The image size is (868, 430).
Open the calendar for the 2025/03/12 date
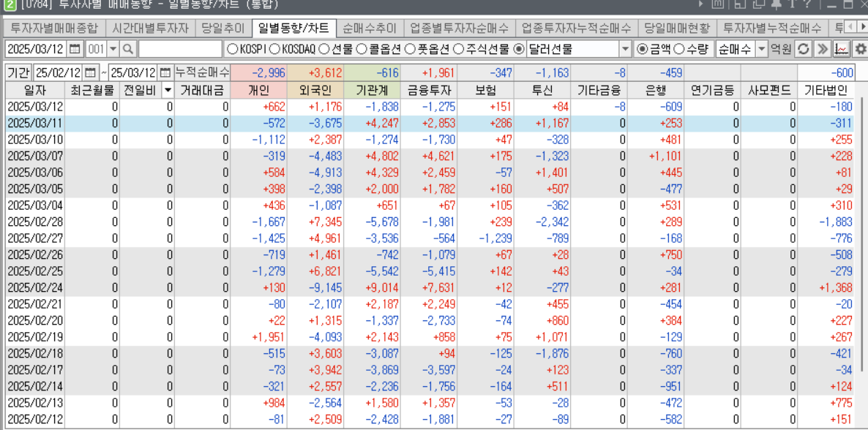click(75, 50)
